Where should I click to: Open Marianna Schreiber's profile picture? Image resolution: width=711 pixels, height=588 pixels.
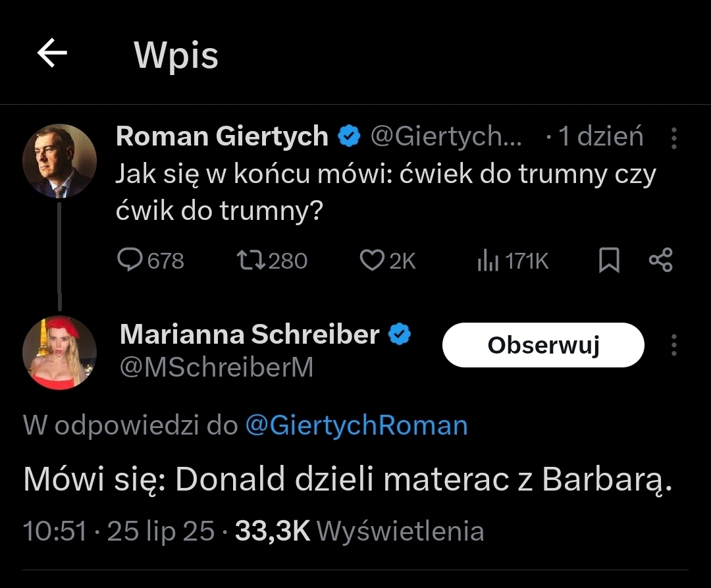click(59, 353)
